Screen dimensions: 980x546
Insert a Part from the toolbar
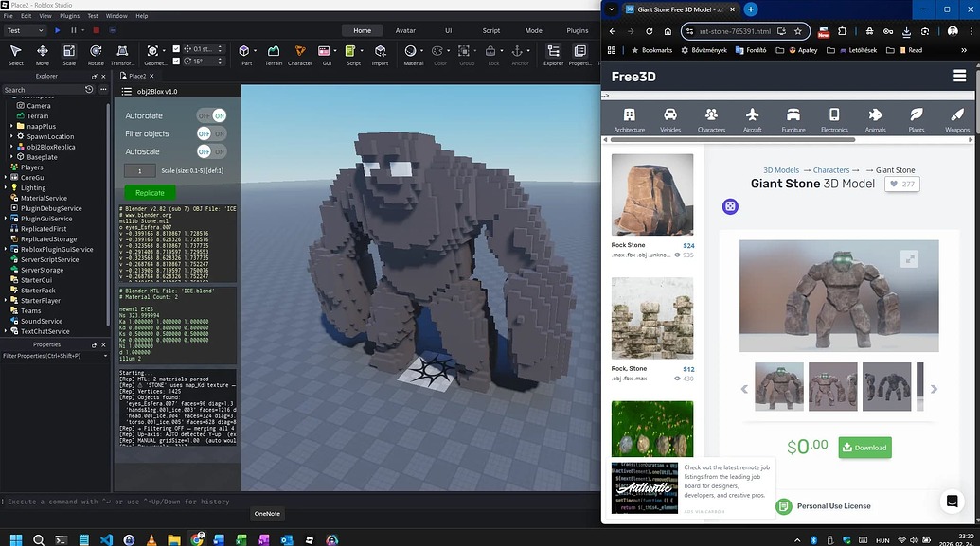(x=246, y=55)
